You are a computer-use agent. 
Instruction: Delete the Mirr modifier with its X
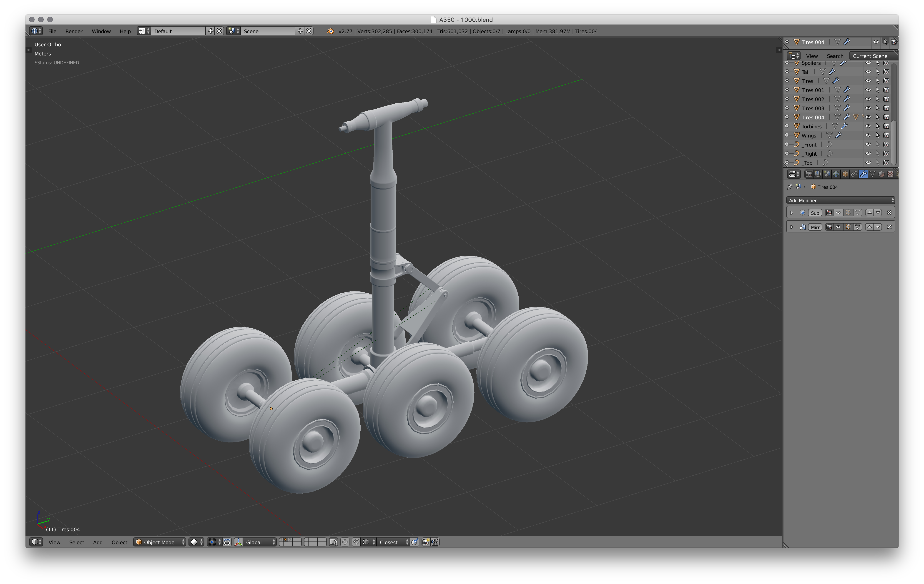click(x=889, y=227)
